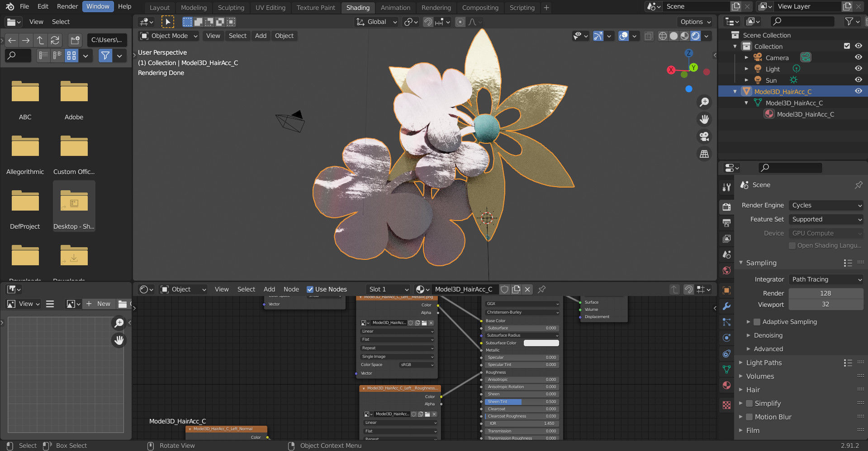Create a New image in image editor
Viewport: 868px width, 451px height.
(99, 304)
